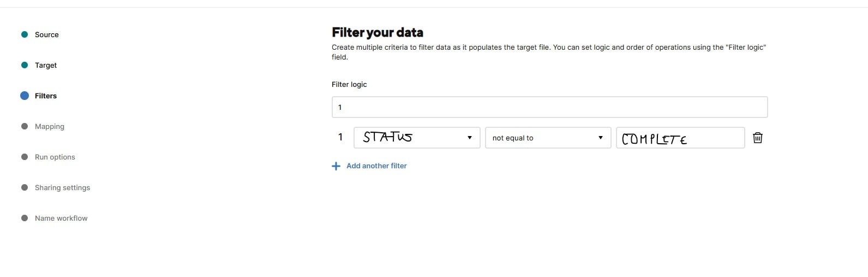Select the Target step bullet

click(x=25, y=65)
